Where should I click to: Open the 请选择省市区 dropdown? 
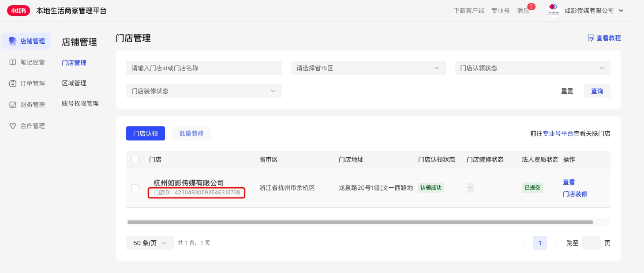click(x=368, y=68)
